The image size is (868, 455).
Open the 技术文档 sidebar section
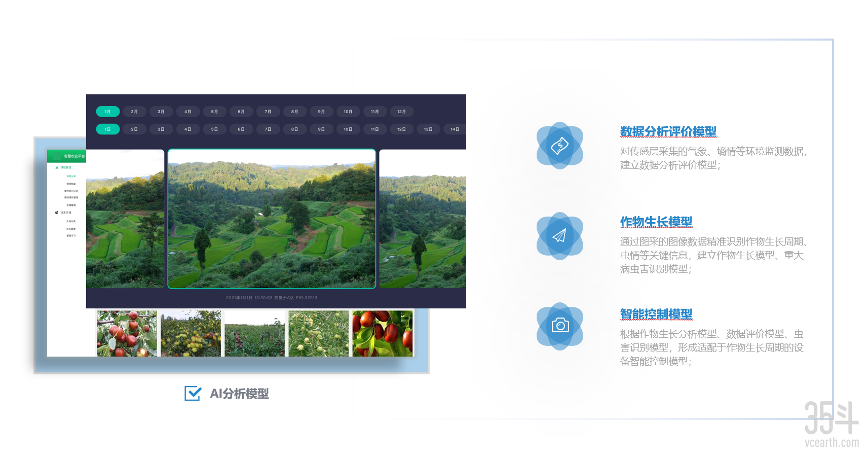(66, 213)
